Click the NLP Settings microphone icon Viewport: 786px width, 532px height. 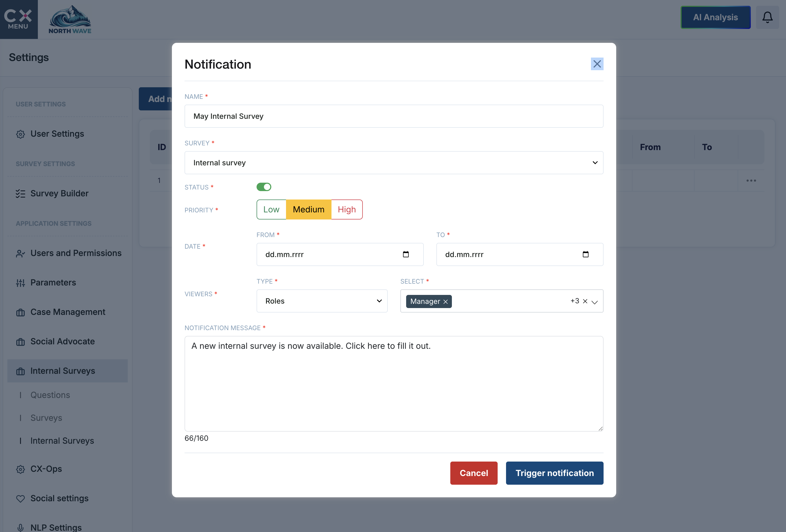[20, 528]
